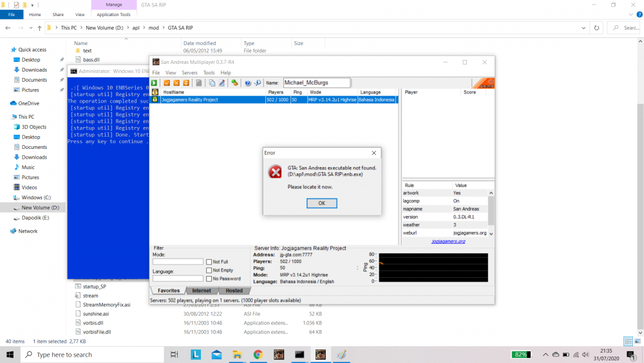Open the address bar history dropdown

point(583,28)
